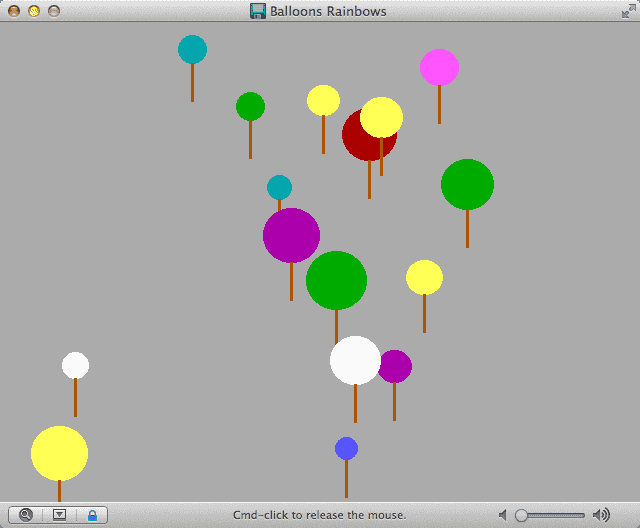Click the loud speaker icon to max volume
Screen dimensions: 640x528
point(601,515)
